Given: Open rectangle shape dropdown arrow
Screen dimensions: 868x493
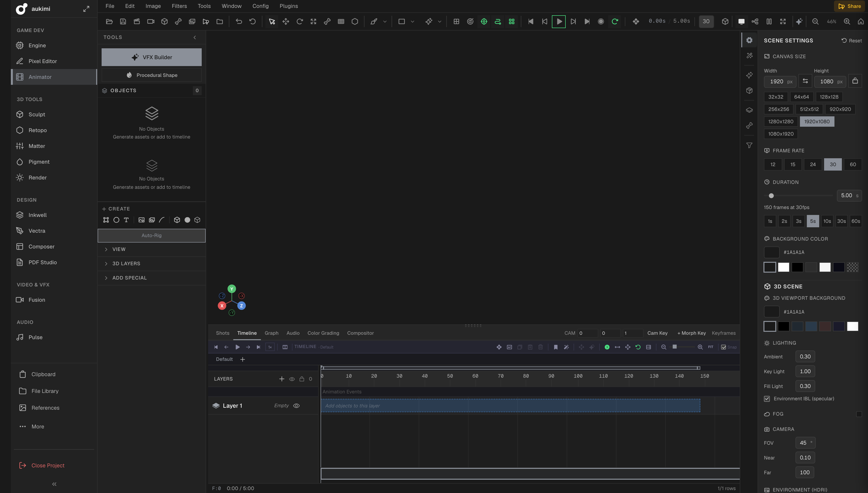Looking at the screenshot, I should (x=412, y=21).
